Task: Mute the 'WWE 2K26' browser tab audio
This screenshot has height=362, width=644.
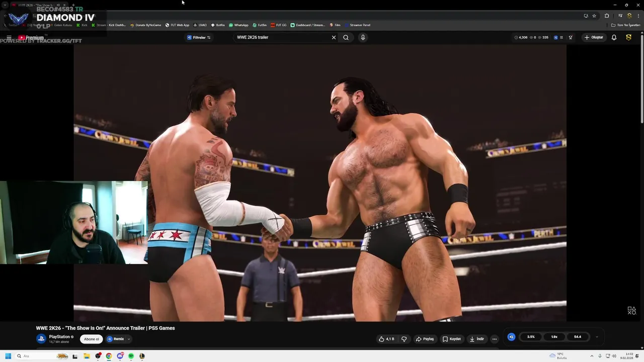Action: tap(58, 5)
